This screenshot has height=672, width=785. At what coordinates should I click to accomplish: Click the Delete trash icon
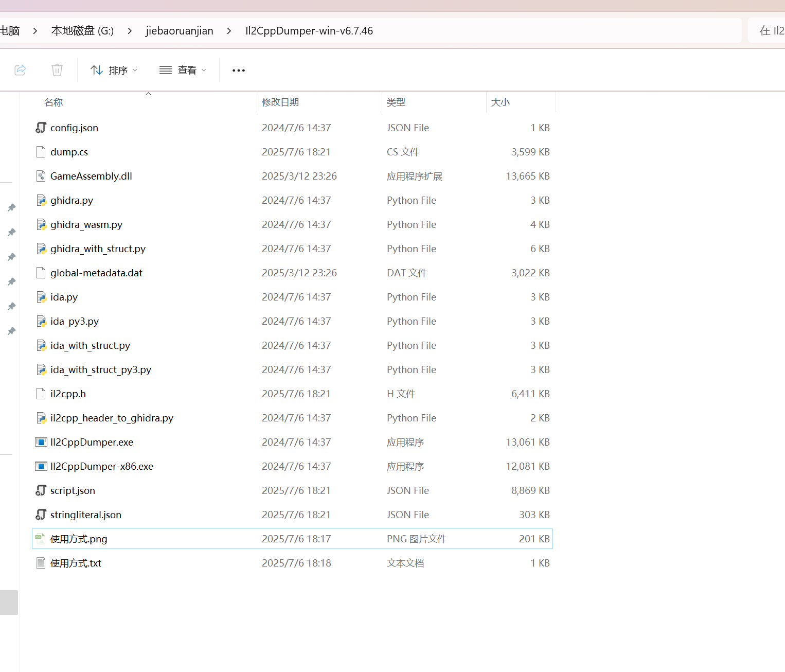point(57,70)
